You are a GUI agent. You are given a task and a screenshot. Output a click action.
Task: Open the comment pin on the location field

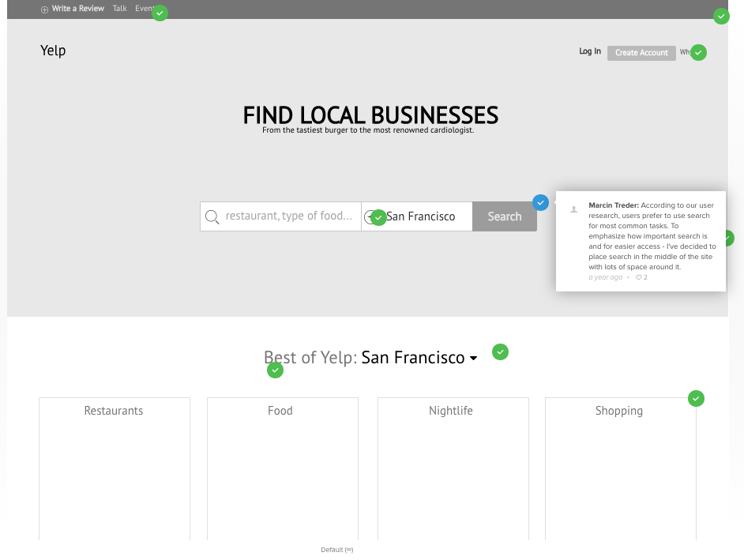tap(378, 218)
